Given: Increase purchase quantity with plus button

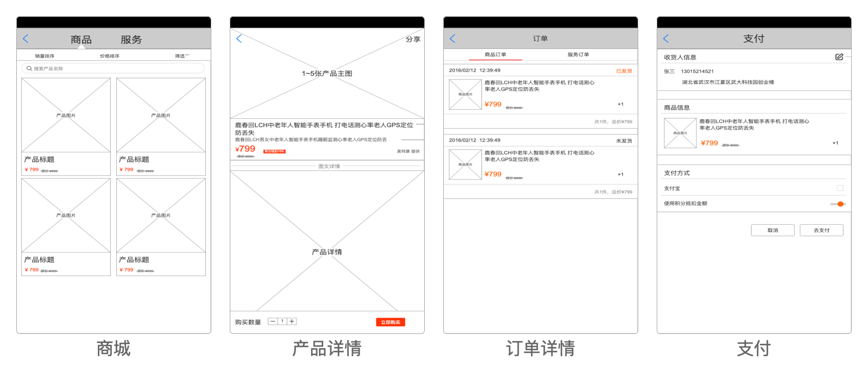Looking at the screenshot, I should (x=292, y=321).
